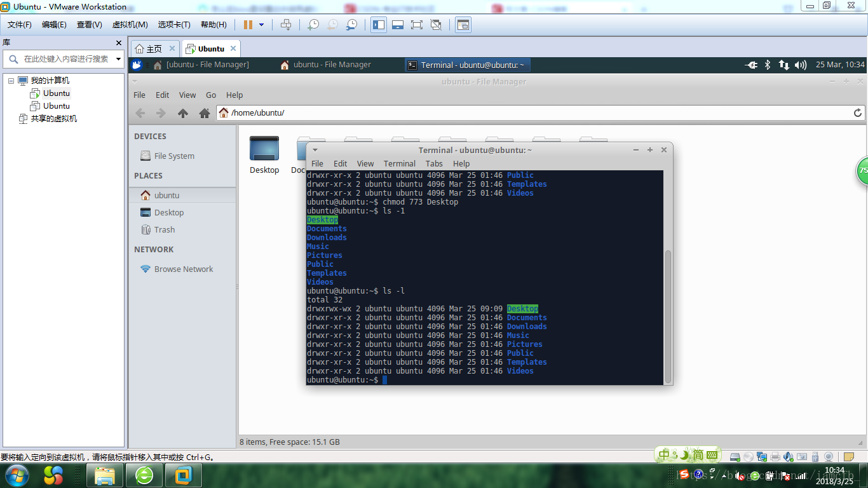The height and width of the screenshot is (488, 868).
Task: Select Trash in the Places sidebar
Action: click(164, 230)
